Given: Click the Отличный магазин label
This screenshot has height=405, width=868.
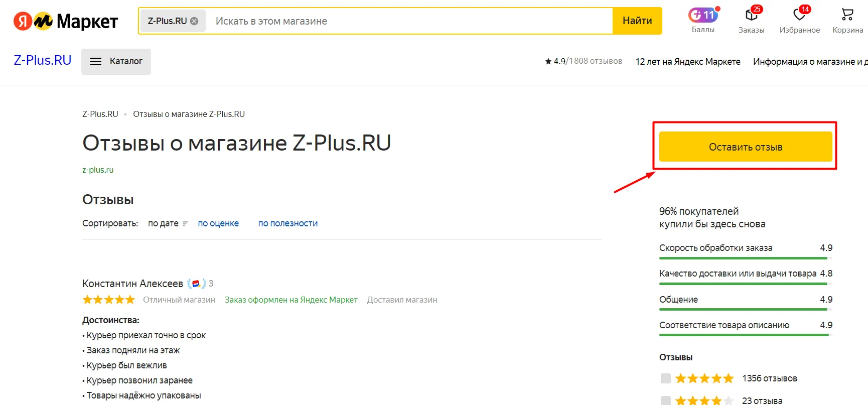Looking at the screenshot, I should click(179, 300).
